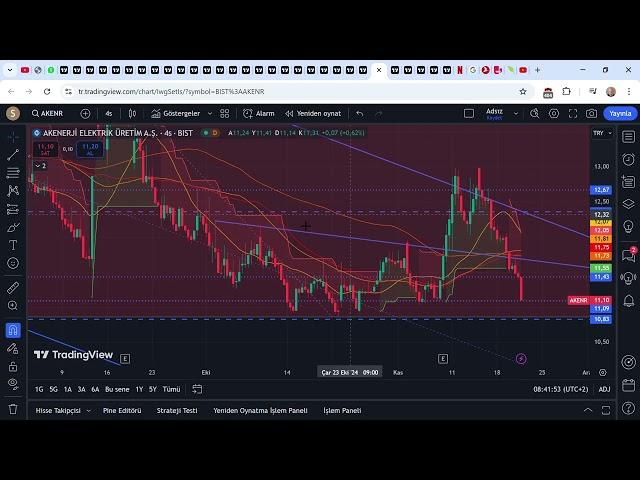Image resolution: width=640 pixels, height=480 pixels.
Task: Open the indicator templates grid icon
Action: [224, 113]
